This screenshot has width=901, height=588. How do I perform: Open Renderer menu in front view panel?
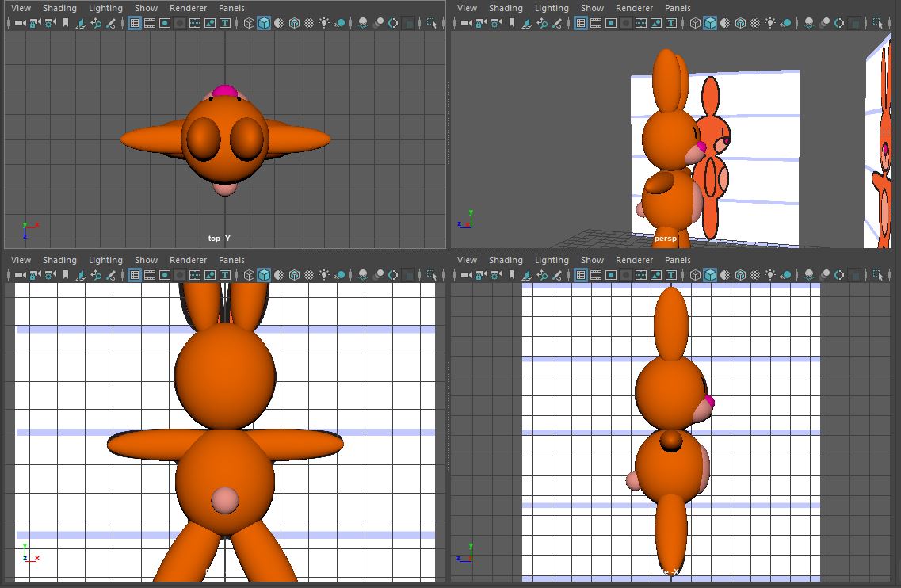coord(188,260)
